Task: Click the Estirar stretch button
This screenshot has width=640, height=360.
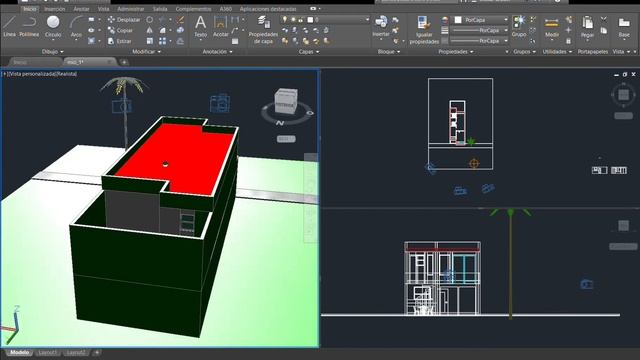Action: (x=120, y=41)
